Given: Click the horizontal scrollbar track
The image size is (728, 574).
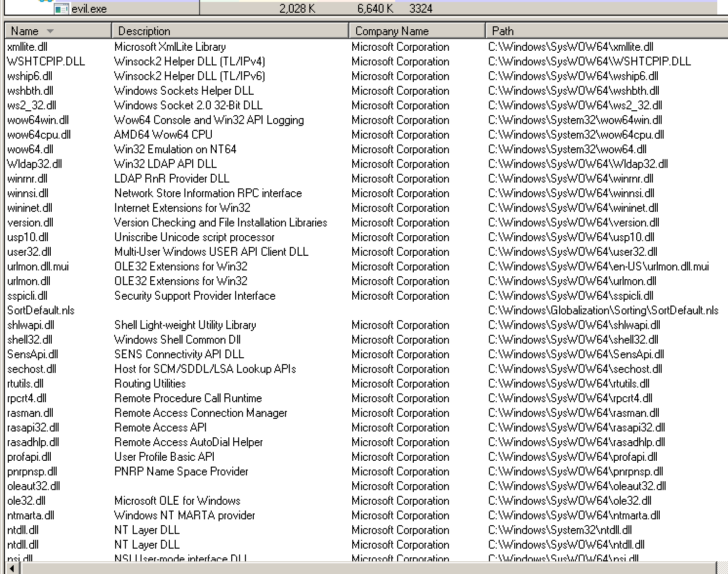Looking at the screenshot, I should 368,568.
